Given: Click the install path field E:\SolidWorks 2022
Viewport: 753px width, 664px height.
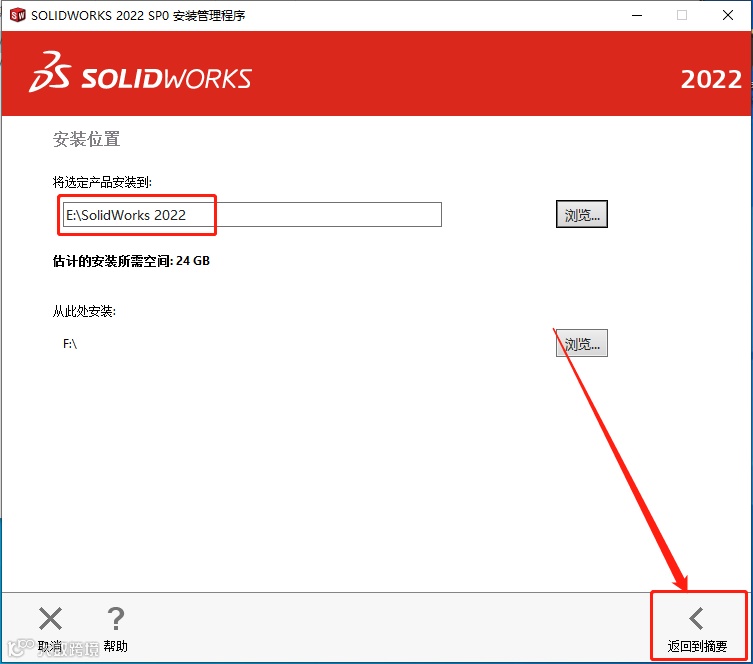Looking at the screenshot, I should coord(252,215).
